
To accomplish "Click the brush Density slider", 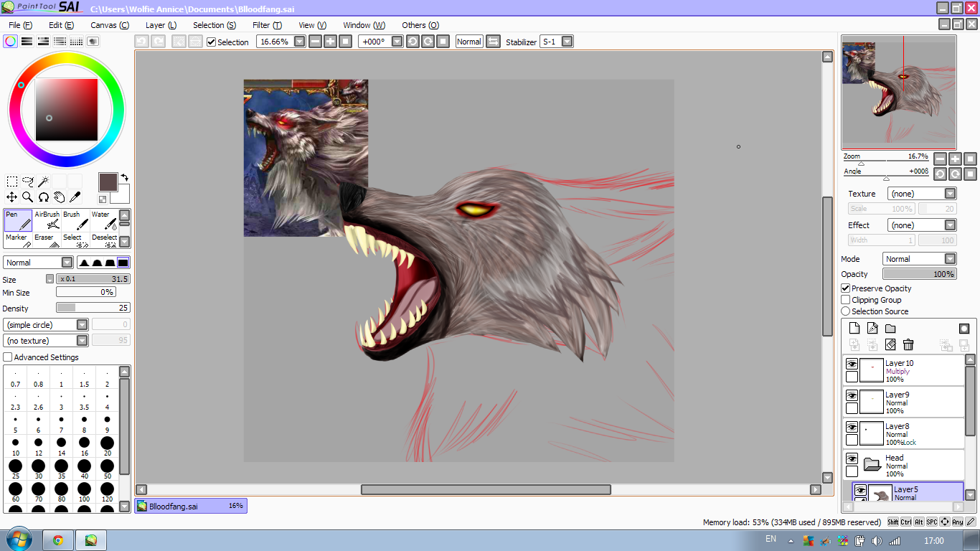I will pos(93,308).
